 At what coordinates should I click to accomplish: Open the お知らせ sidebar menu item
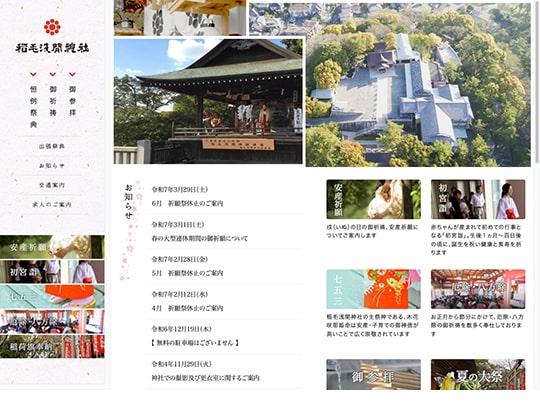click(52, 166)
